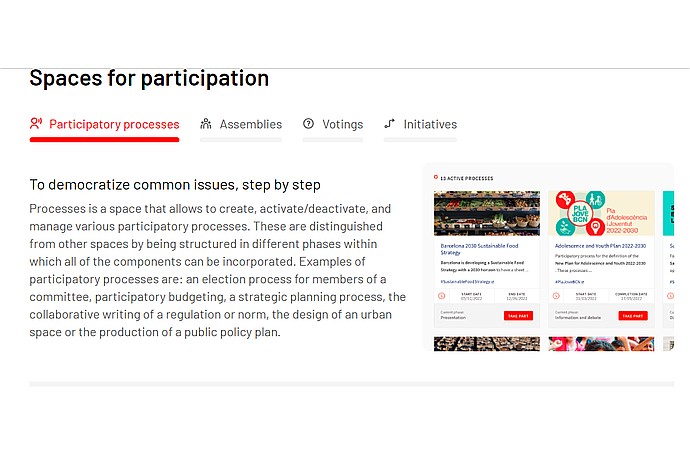Click the Participatory processes speaker icon
Image resolution: width=690 pixels, height=460 pixels.
(x=36, y=123)
